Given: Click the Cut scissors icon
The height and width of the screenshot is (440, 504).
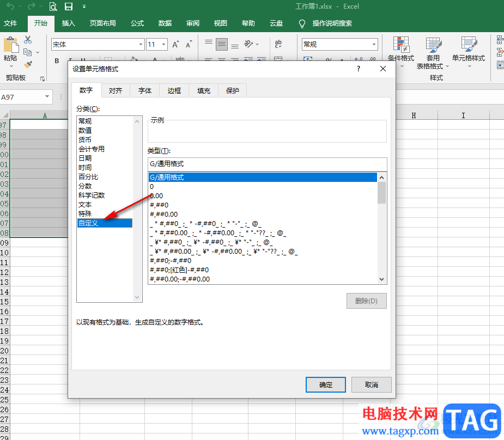Looking at the screenshot, I should pos(28,40).
